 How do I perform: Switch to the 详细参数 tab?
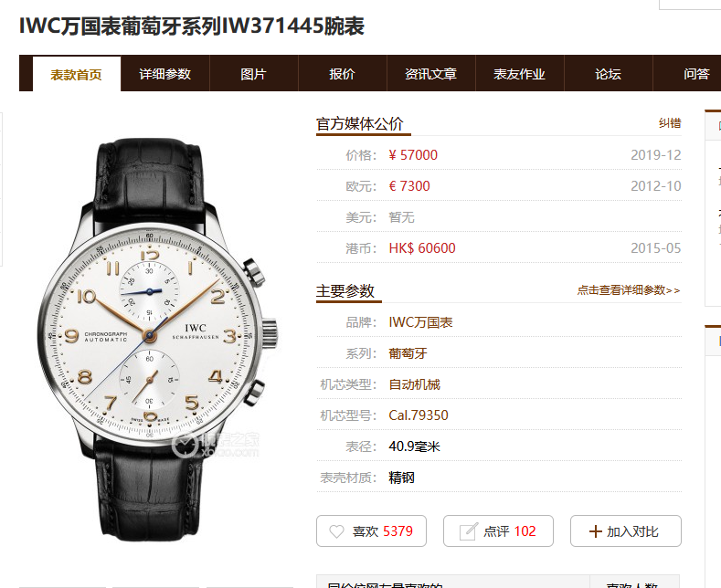pos(165,74)
